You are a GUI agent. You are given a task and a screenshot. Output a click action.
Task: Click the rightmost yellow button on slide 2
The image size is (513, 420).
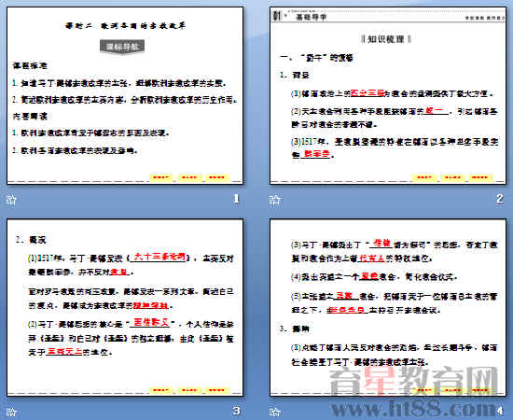(x=480, y=177)
